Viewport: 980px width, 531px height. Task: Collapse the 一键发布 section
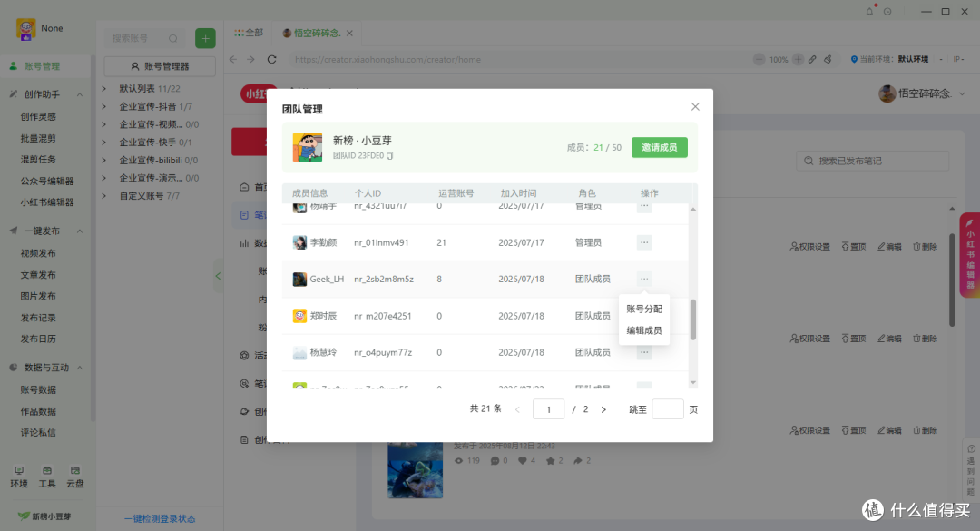tap(80, 231)
